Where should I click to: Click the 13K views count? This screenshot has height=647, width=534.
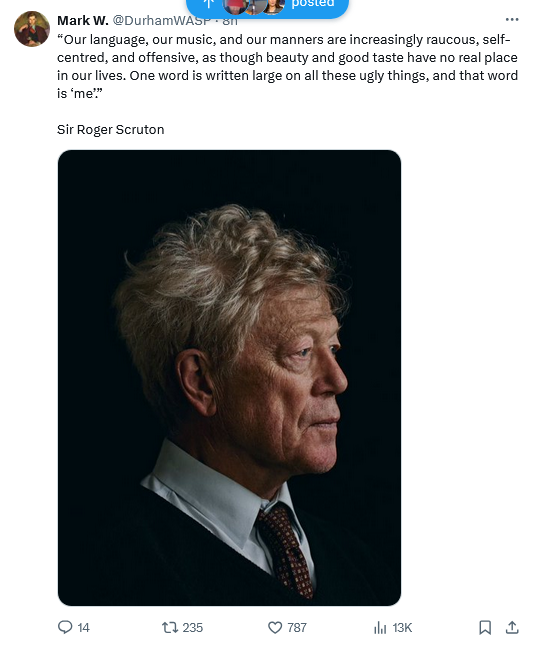(x=402, y=628)
